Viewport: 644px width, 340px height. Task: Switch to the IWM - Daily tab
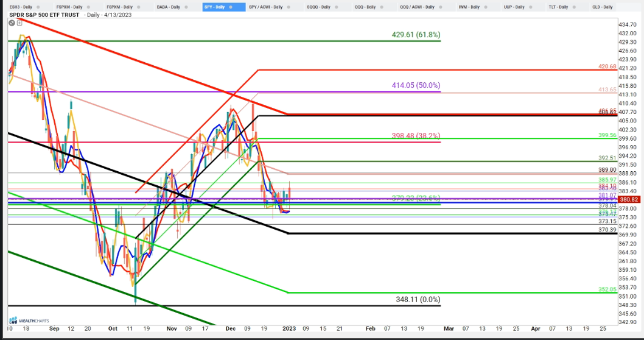point(474,7)
